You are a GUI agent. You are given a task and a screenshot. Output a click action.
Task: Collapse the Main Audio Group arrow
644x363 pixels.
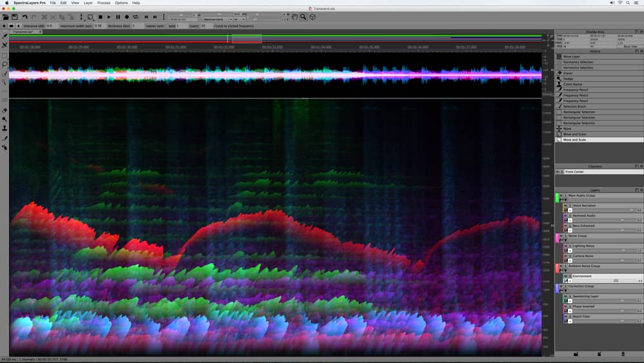565,200
